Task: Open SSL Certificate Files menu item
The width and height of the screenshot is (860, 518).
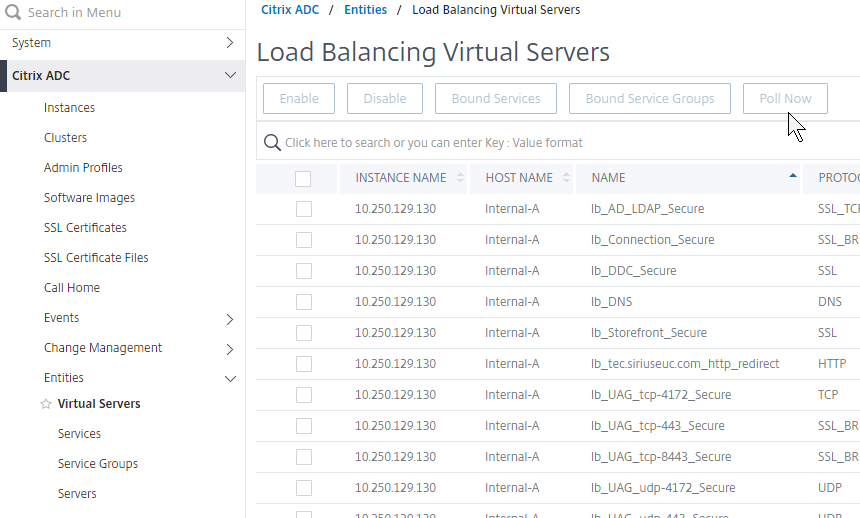Action: pyautogui.click(x=96, y=258)
